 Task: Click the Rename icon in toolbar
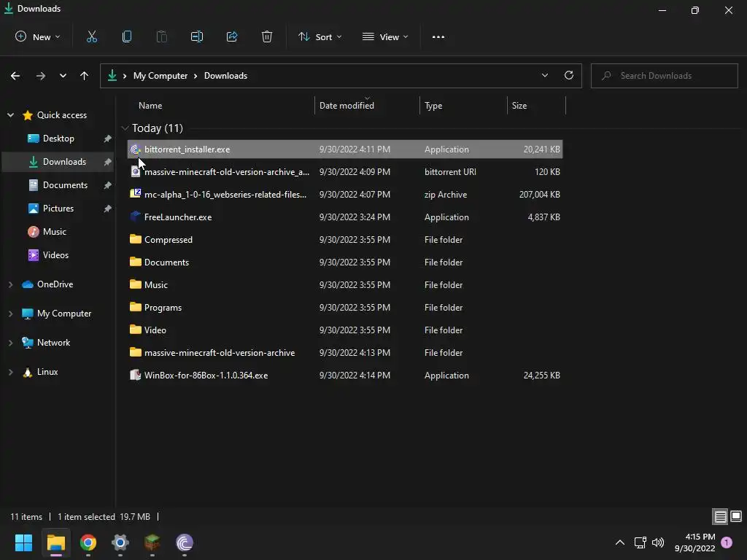pos(197,36)
